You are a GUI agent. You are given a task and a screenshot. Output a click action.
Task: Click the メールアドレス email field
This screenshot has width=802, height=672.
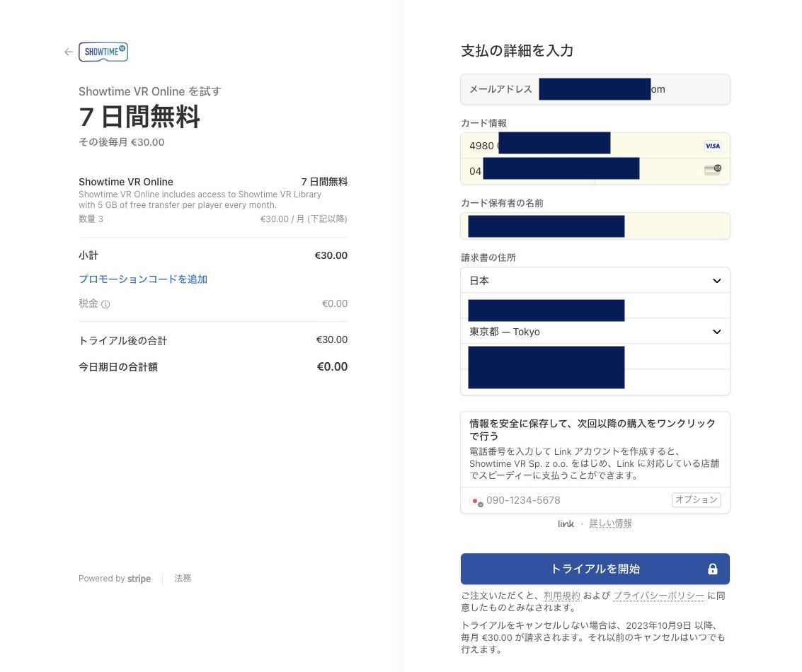pyautogui.click(x=595, y=90)
